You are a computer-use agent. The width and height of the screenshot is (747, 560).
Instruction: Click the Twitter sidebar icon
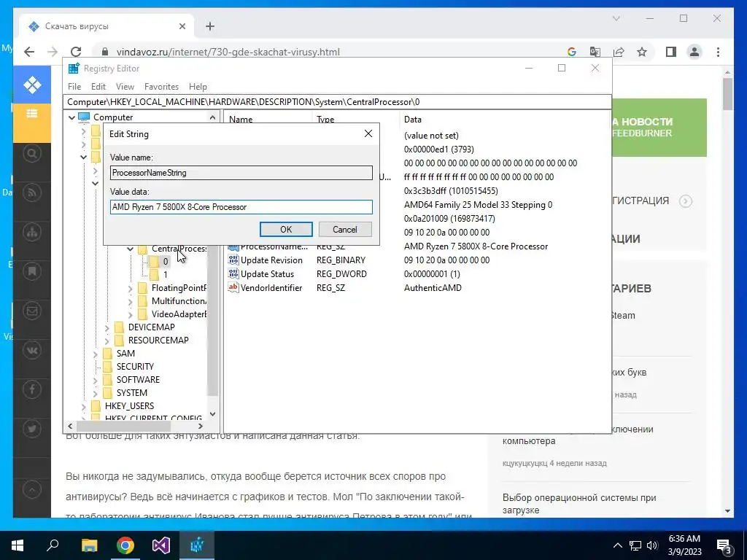coord(32,429)
